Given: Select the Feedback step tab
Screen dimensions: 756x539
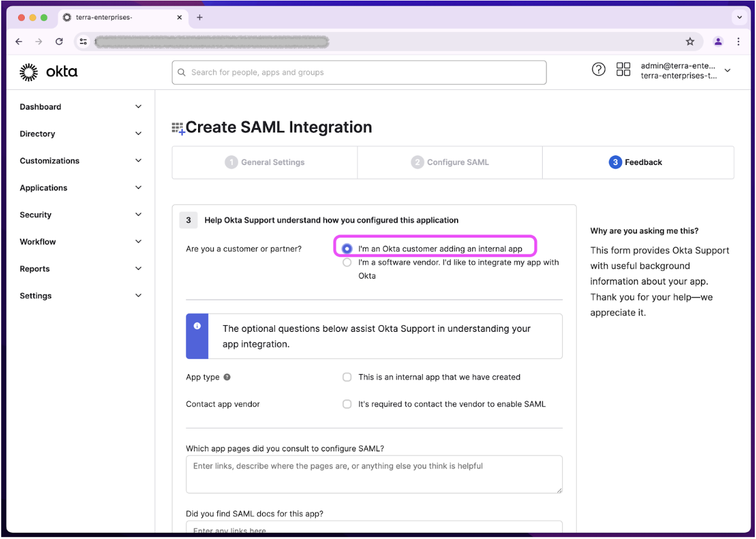Looking at the screenshot, I should (x=638, y=163).
